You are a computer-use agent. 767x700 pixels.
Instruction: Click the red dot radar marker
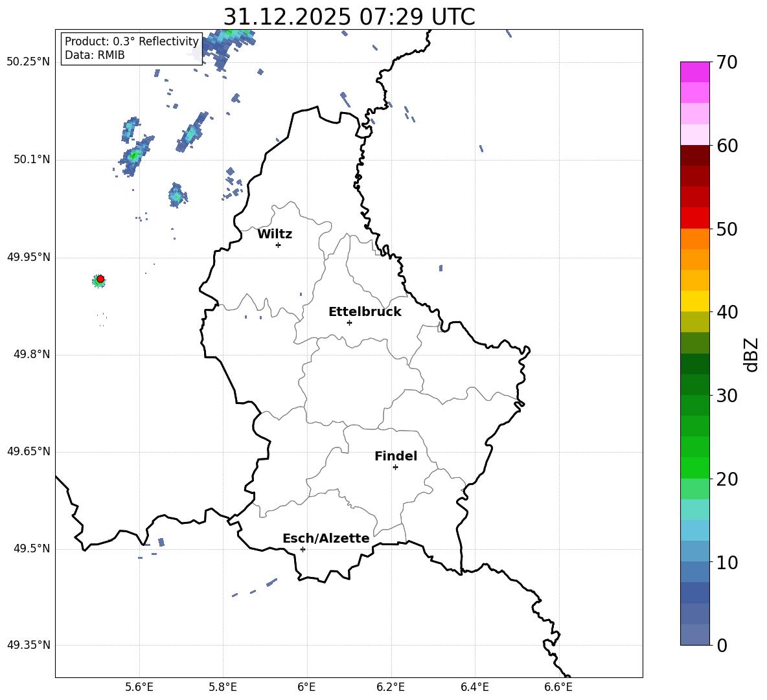(100, 279)
